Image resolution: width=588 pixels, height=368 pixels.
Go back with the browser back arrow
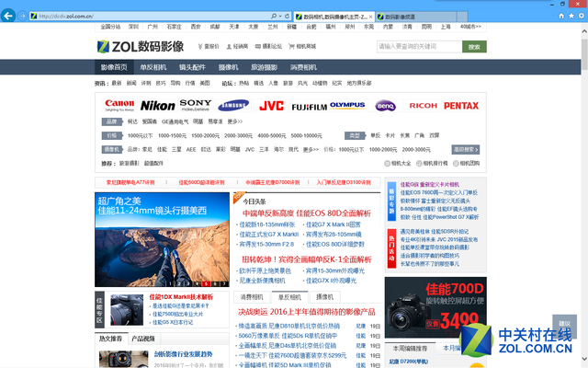pyautogui.click(x=8, y=16)
